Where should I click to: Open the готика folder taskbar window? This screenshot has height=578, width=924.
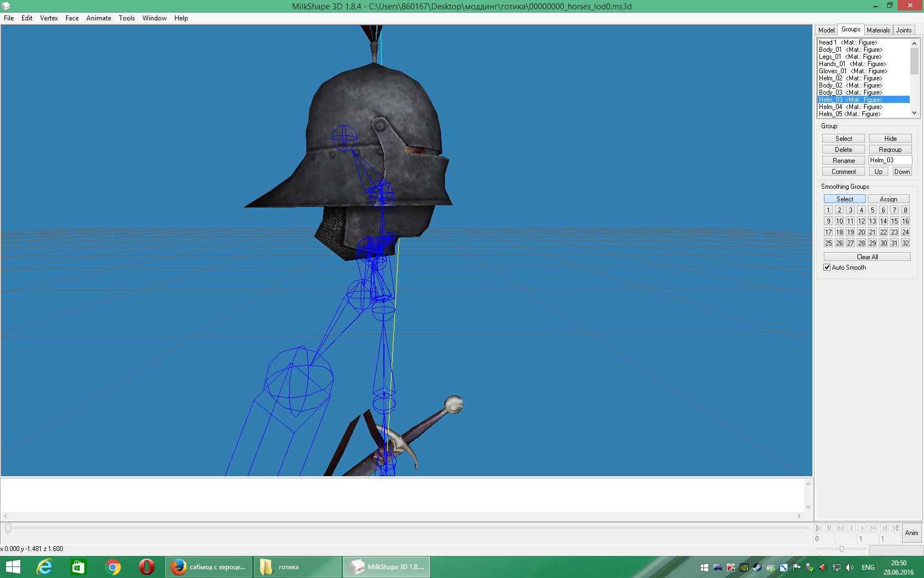click(x=298, y=567)
